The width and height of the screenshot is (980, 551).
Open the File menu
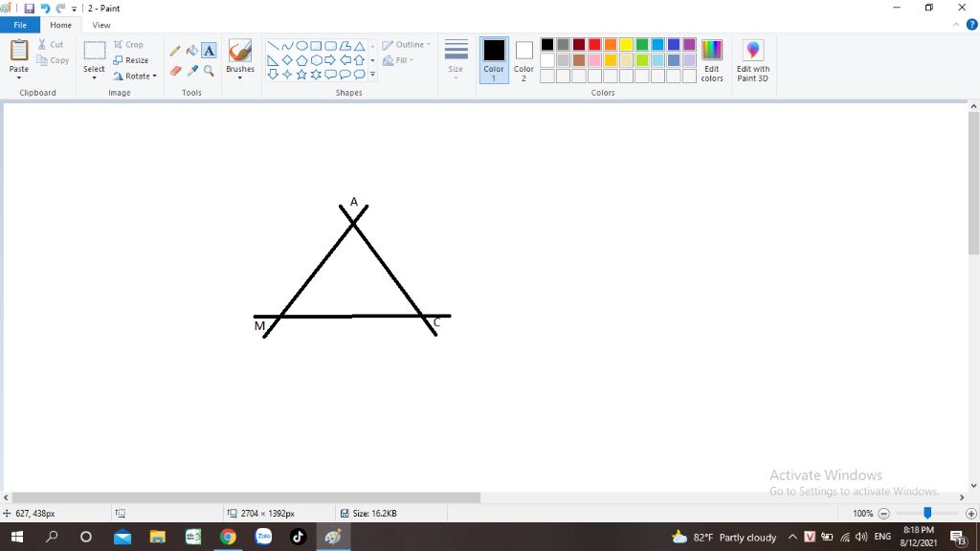(20, 25)
